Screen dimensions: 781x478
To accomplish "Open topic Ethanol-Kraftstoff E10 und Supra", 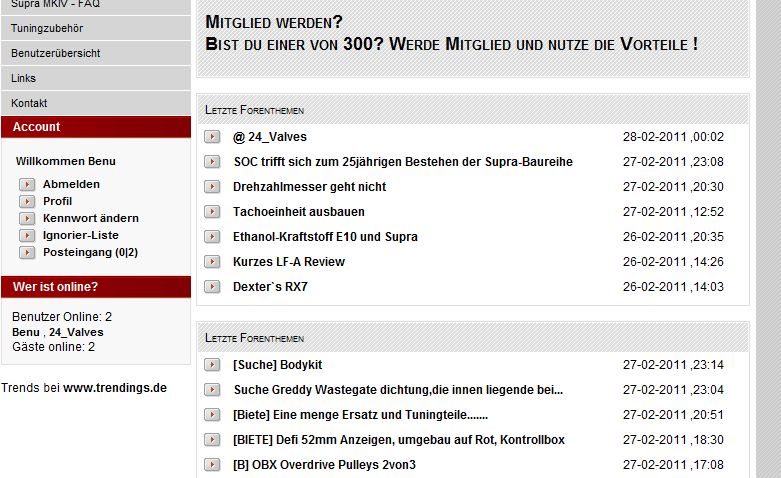I will pyautogui.click(x=325, y=237).
